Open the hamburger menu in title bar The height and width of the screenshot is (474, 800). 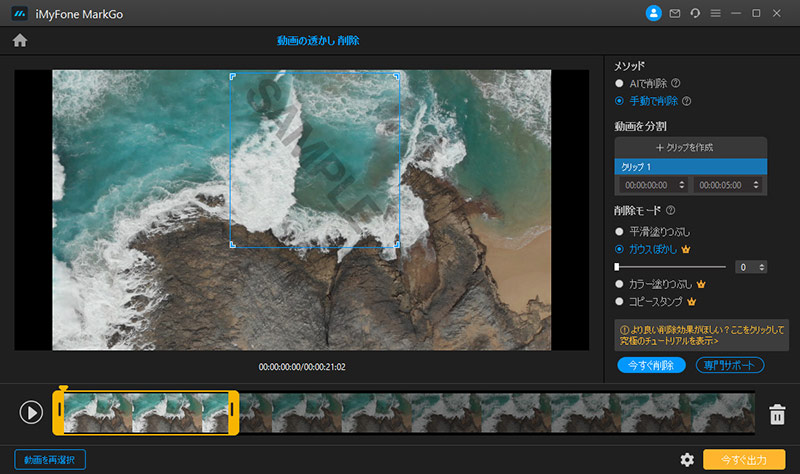(714, 13)
